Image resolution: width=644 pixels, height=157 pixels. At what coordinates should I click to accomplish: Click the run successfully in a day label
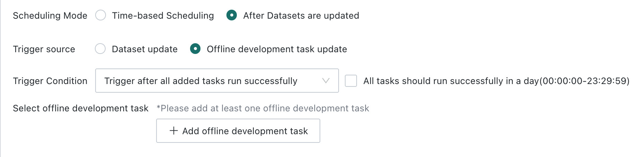pos(496,81)
